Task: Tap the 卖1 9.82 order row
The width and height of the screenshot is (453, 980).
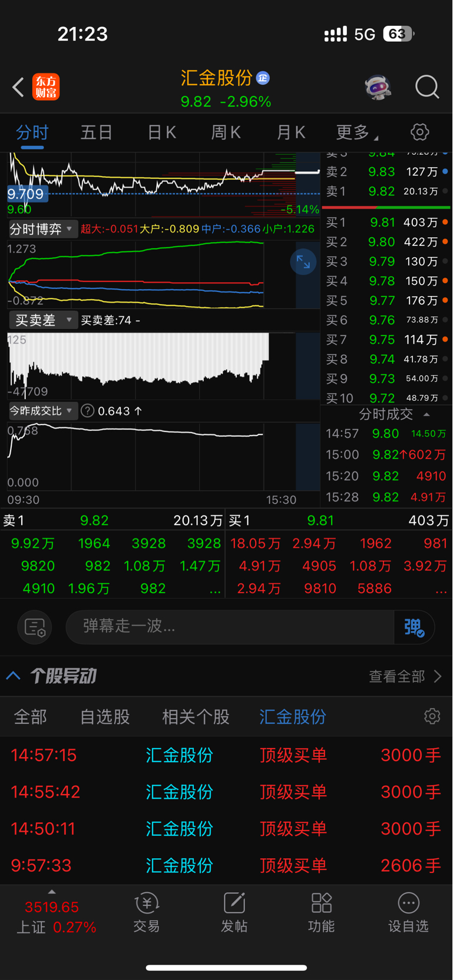Action: point(387,191)
